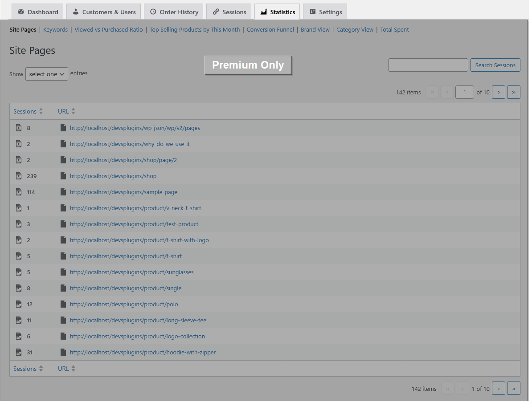Click the Settings tab icon
The height and width of the screenshot is (406, 532).
click(312, 12)
